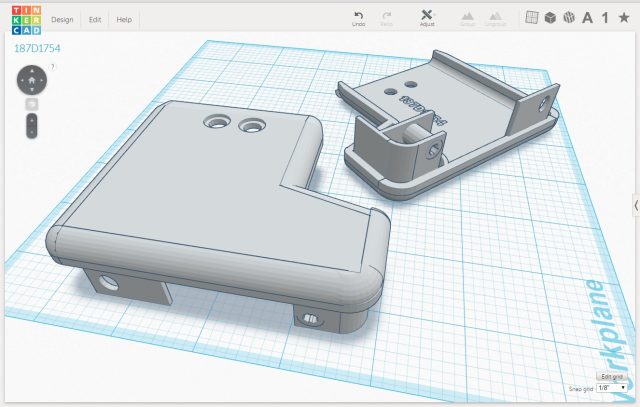The width and height of the screenshot is (640, 407).
Task: Open the Design menu
Action: [x=62, y=20]
